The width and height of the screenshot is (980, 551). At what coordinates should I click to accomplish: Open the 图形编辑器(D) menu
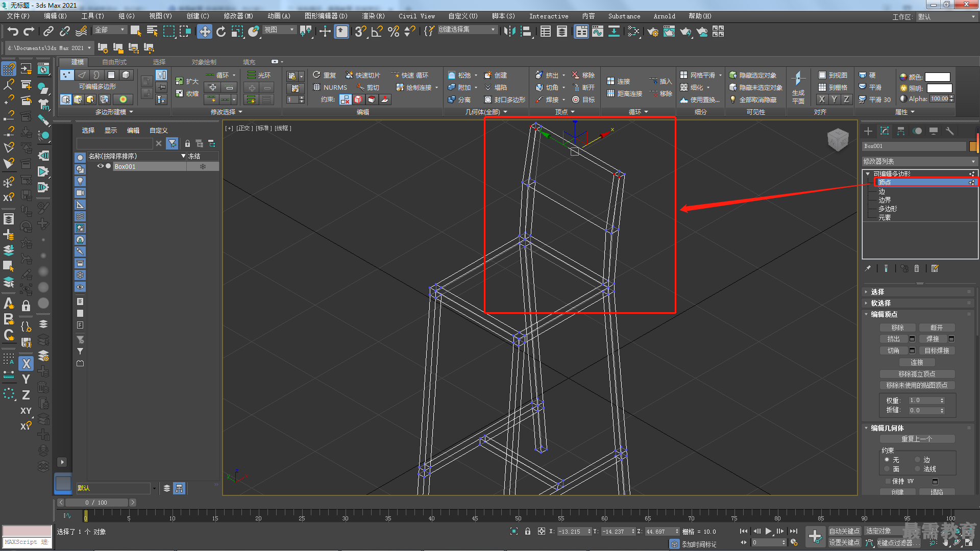[326, 16]
